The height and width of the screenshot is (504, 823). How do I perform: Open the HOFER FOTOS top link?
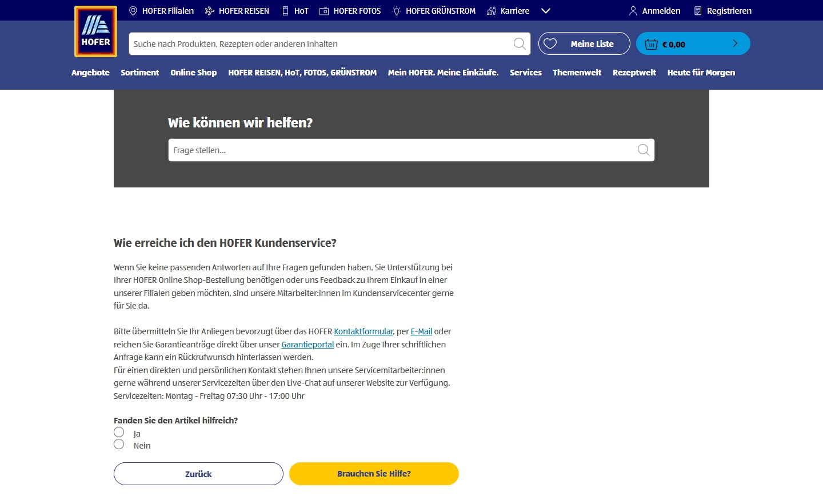[x=357, y=11]
